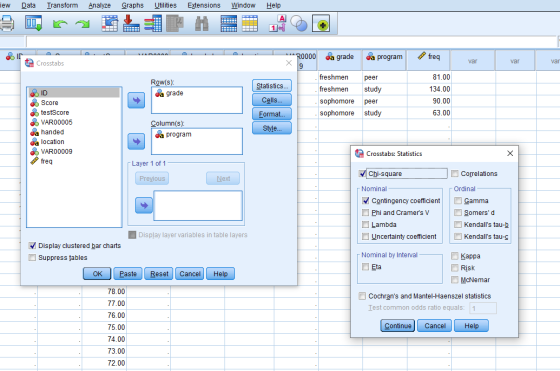Select VAR00009 in the variable list
The height and width of the screenshot is (371, 560).
tap(74, 151)
